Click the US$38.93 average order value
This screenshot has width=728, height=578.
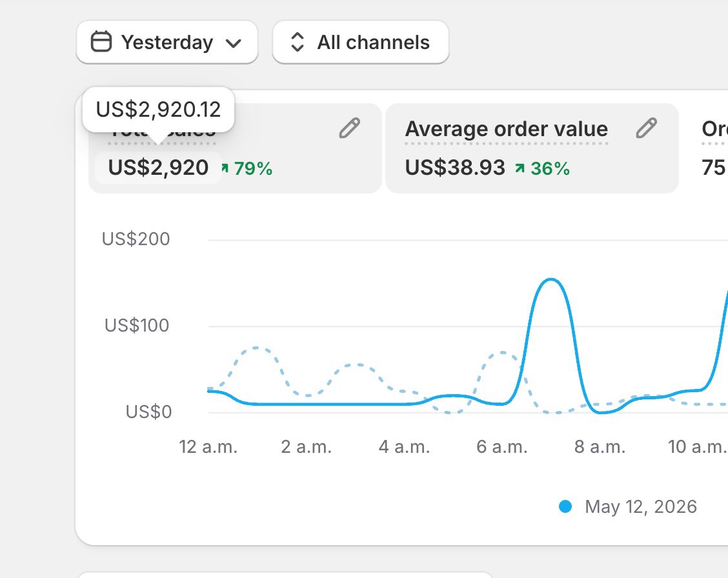pos(455,168)
